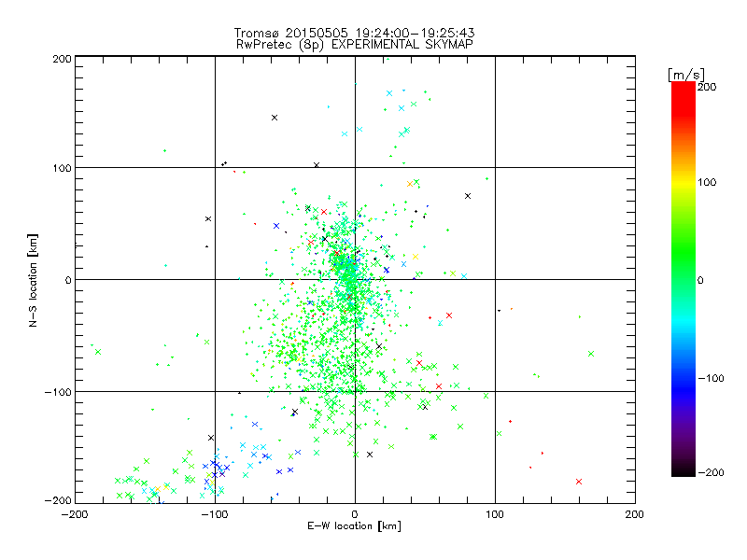
Task: Click the lone green X marker near west edge
Action: coord(98,352)
